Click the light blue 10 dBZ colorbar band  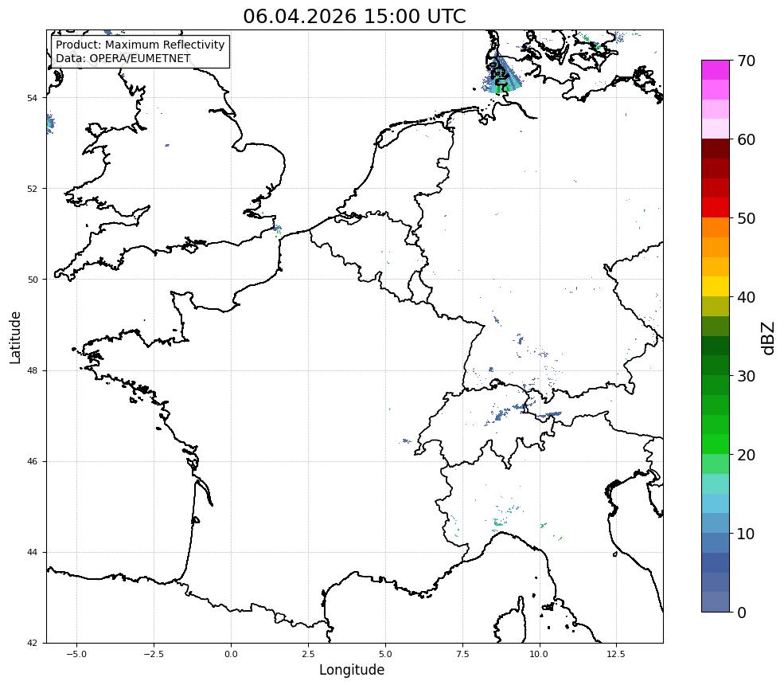click(715, 523)
